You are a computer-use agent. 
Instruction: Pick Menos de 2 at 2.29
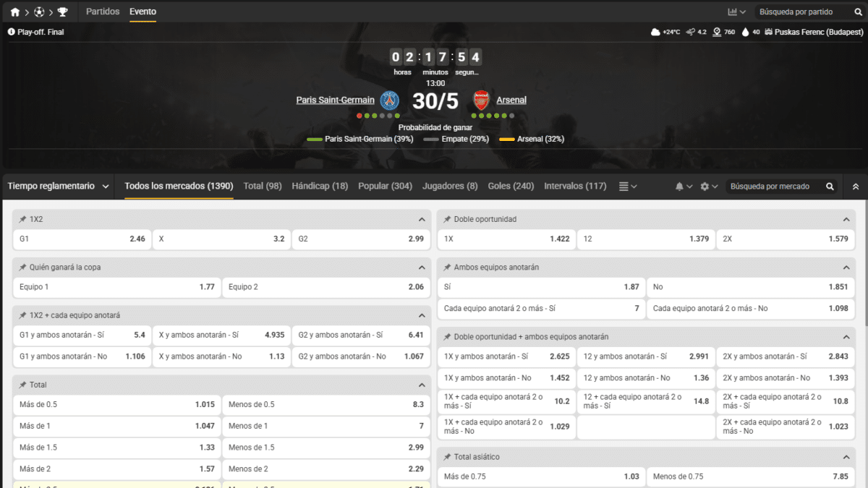[326, 470]
